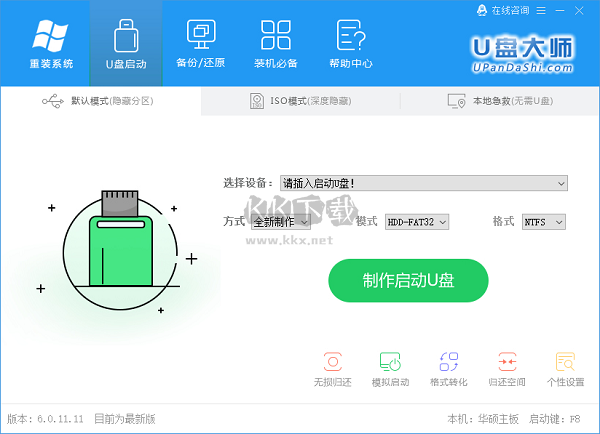Click the green USB drive illustration

[x=120, y=250]
